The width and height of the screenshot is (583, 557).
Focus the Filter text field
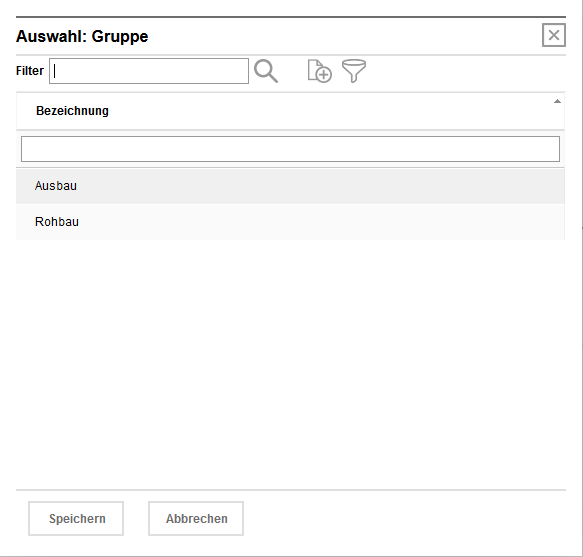[149, 71]
